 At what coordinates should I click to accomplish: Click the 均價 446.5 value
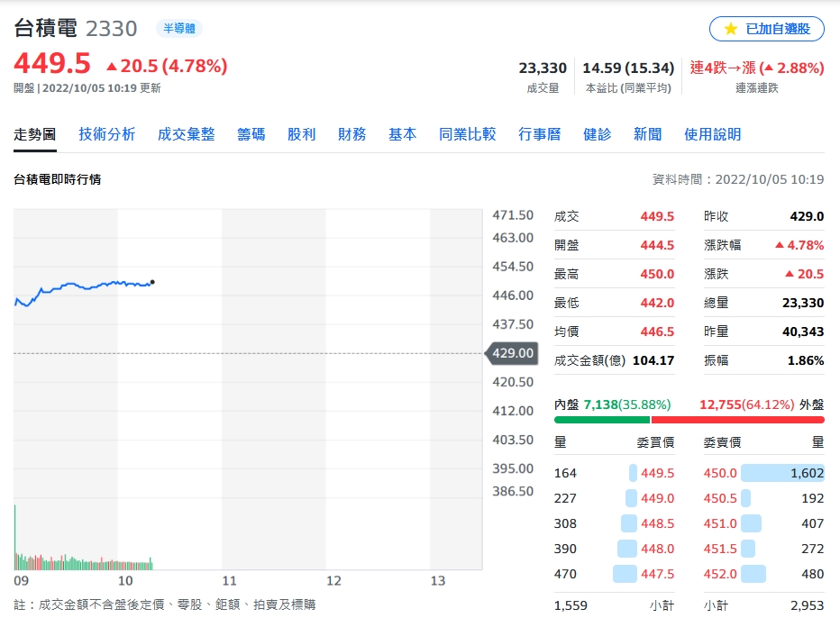coord(657,332)
